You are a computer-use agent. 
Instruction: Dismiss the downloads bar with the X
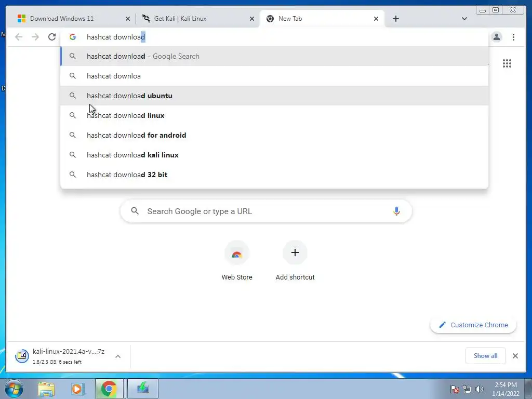coord(515,356)
